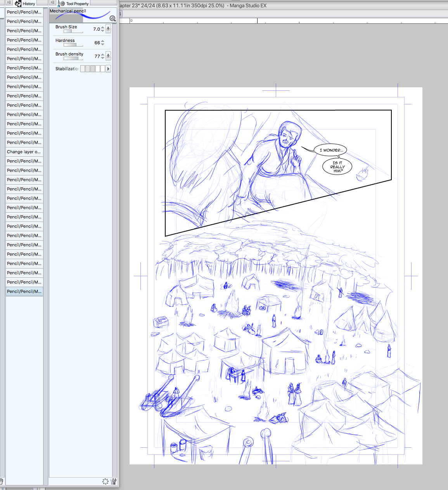Open Brush density dynamics settings button
448x490 pixels.
pos(108,56)
